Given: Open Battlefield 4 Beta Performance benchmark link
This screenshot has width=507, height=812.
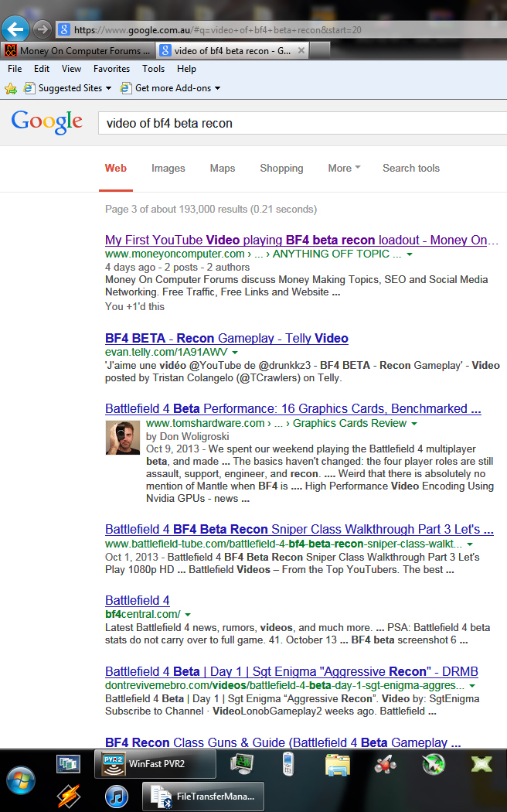Looking at the screenshot, I should [x=293, y=408].
